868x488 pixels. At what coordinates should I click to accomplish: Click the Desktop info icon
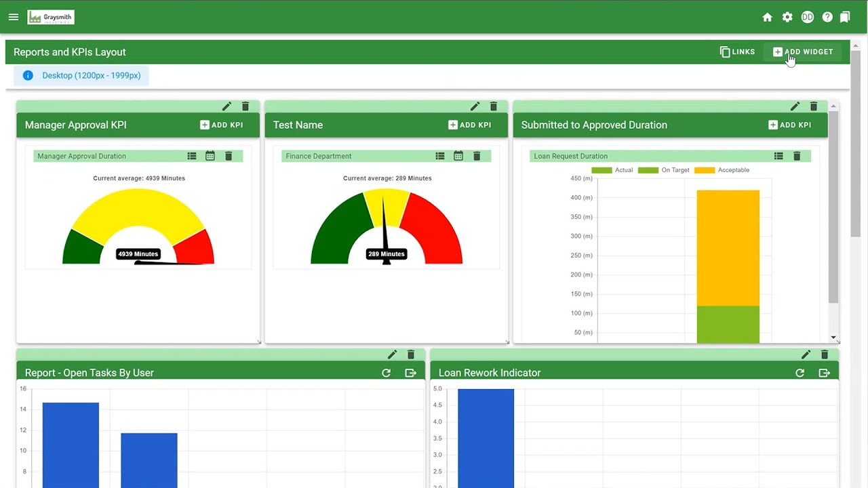click(28, 75)
